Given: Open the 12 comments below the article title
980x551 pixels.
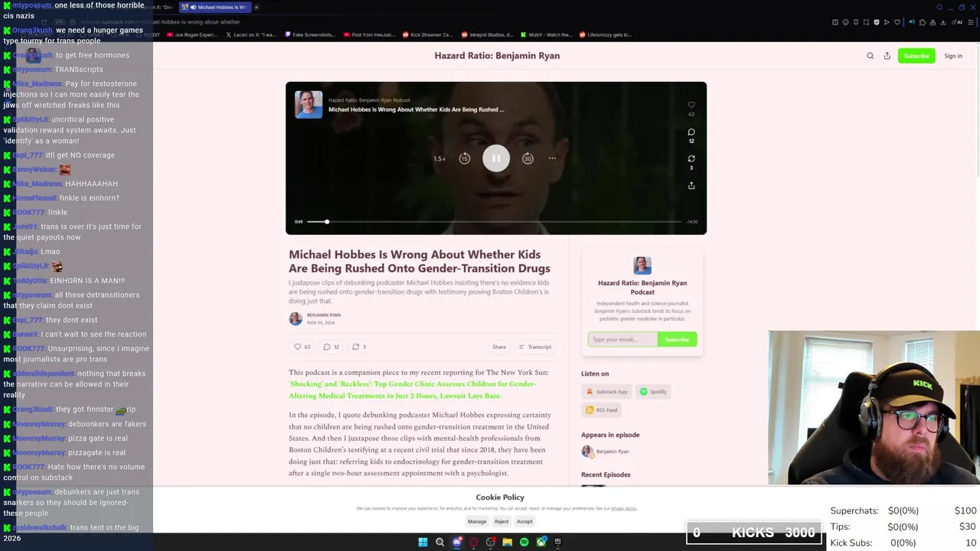Looking at the screenshot, I should tap(331, 347).
